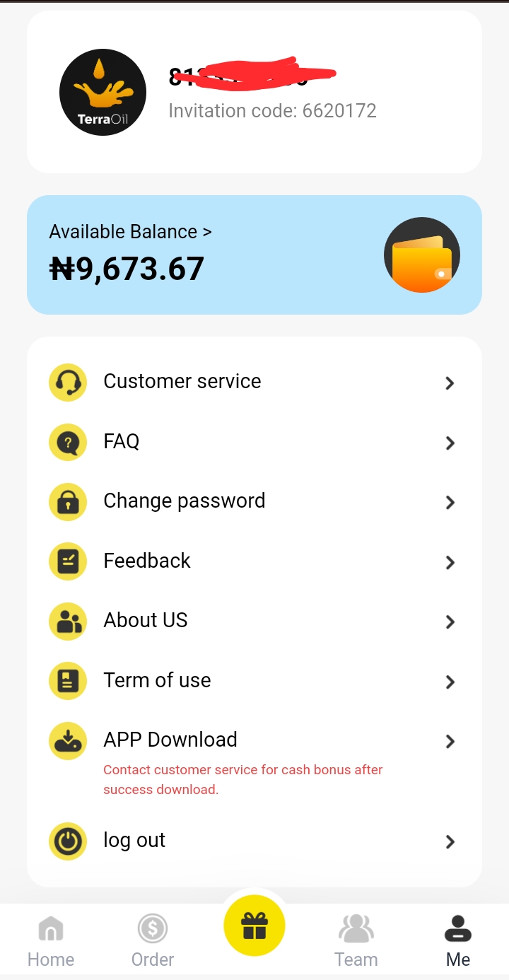Screen dimensions: 509x980
Task: Select the Term of use document icon
Action: click(68, 682)
